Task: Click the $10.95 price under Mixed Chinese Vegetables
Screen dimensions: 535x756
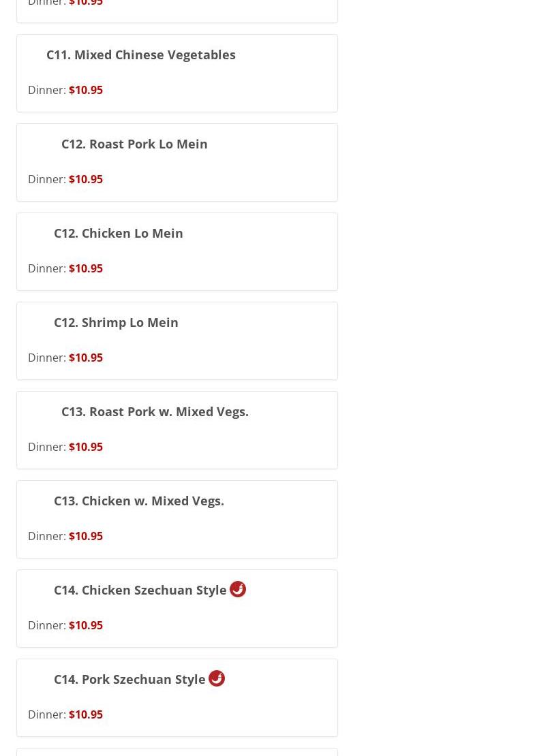Action: click(x=86, y=90)
